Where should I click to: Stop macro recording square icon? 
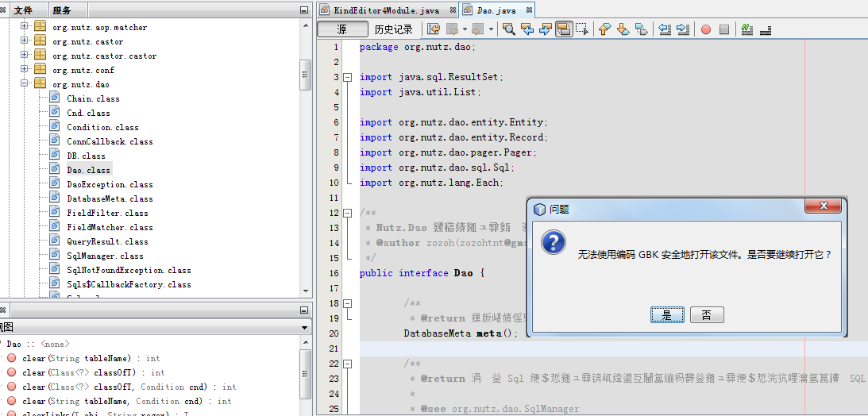click(724, 29)
